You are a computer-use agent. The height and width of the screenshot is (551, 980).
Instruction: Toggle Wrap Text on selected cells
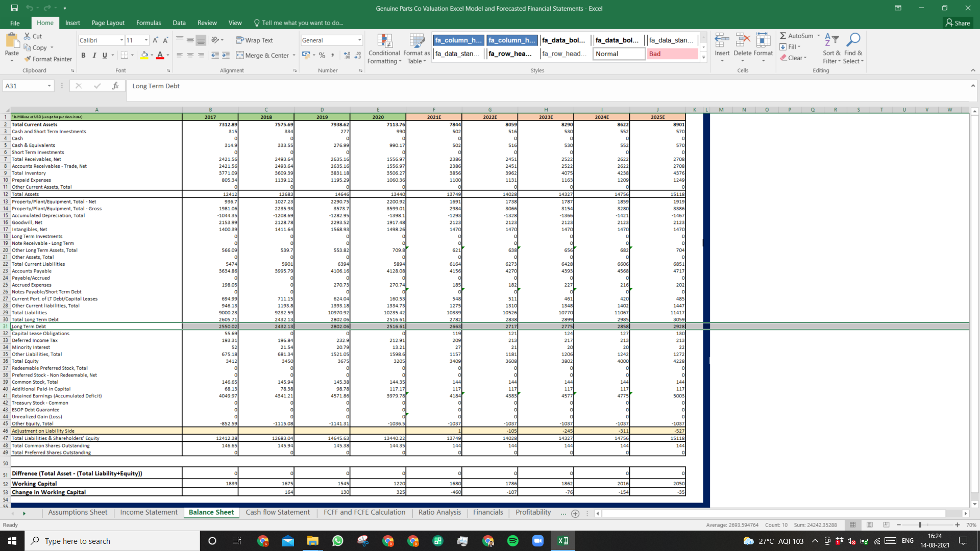pos(254,40)
